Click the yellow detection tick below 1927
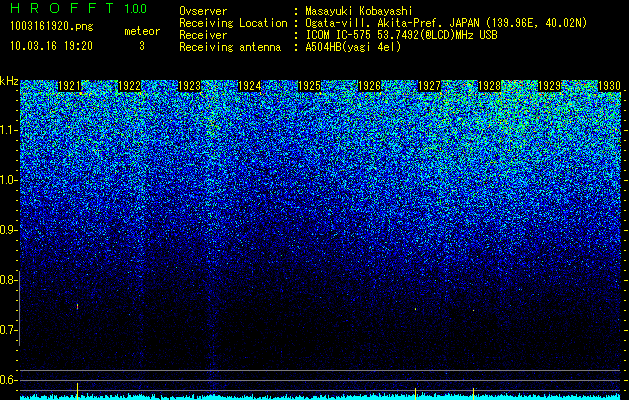 [415, 394]
